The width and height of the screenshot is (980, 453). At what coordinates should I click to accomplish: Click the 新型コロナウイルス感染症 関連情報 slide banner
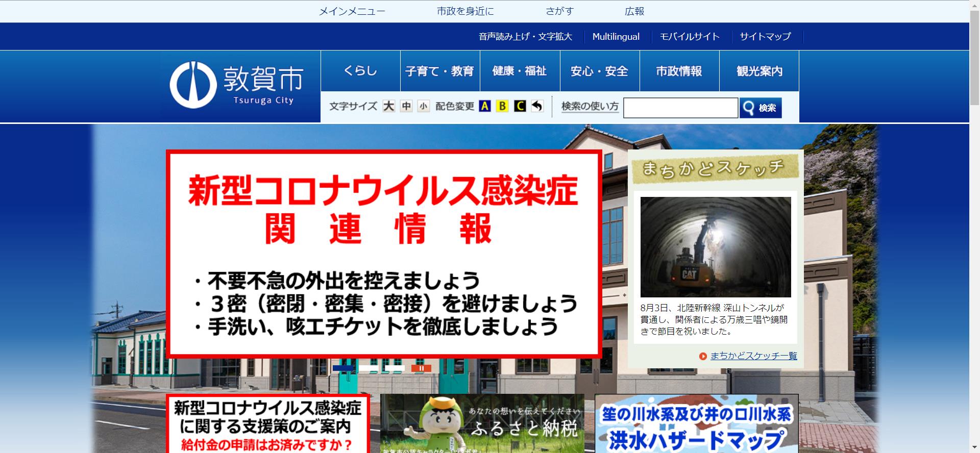[x=384, y=254]
